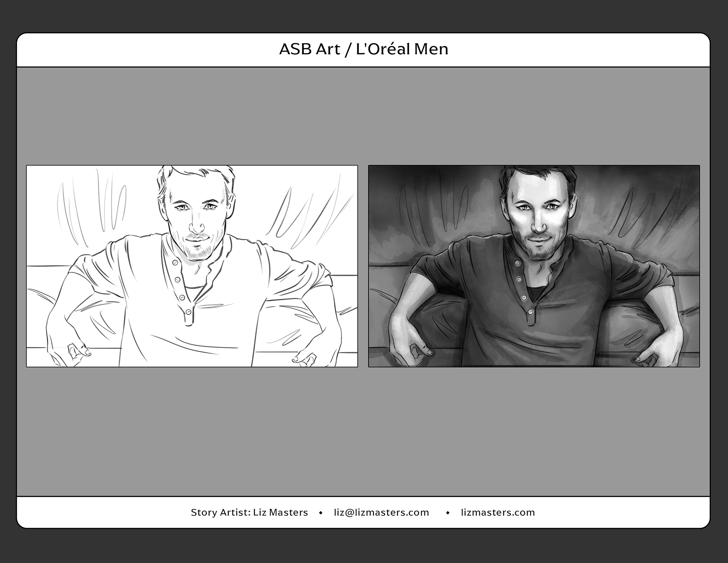Click the 'ASB Art / L'Oréal Men' title

(x=364, y=49)
